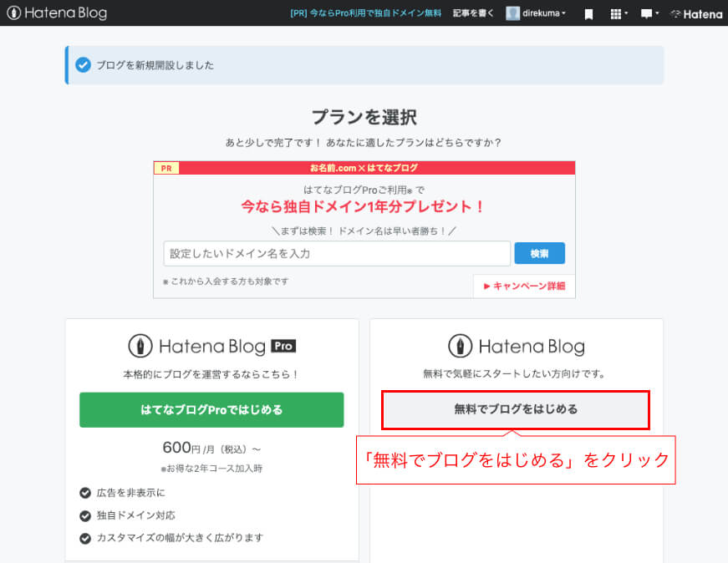Click the 今なら独自ドメイン1年分プレゼント headline
The image size is (728, 563).
pyautogui.click(x=363, y=206)
